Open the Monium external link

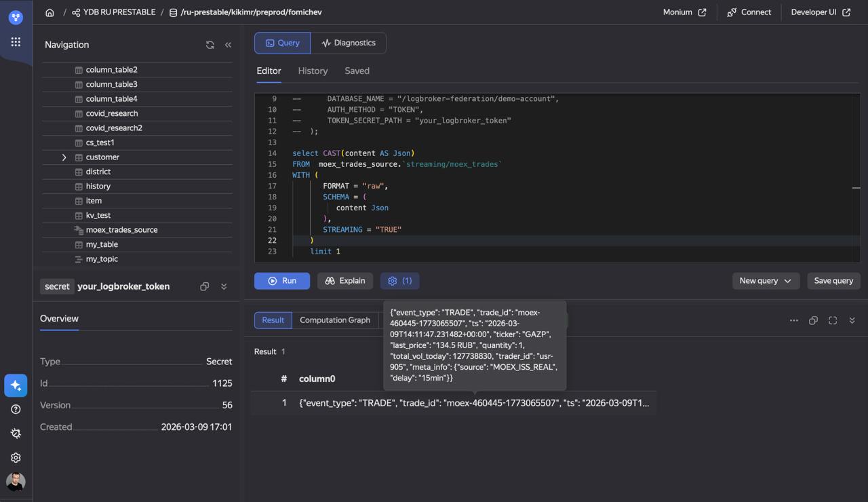click(x=684, y=12)
